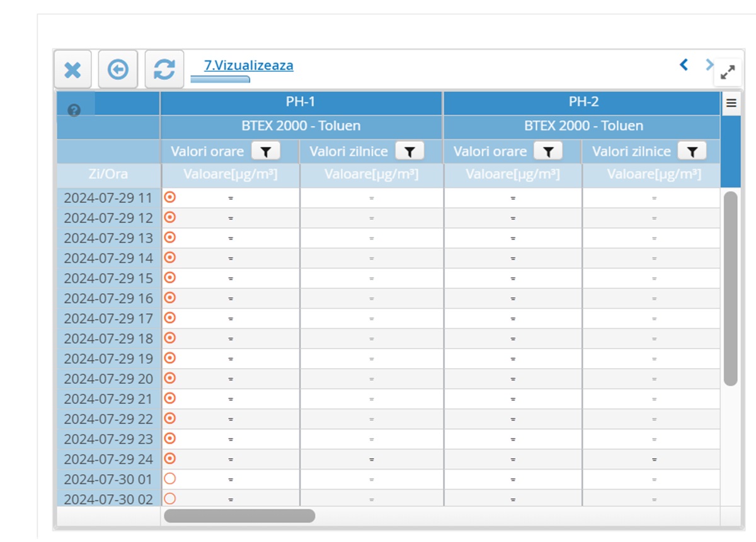Click the Zi/Ora column header
This screenshot has width=756, height=542.
(x=108, y=175)
